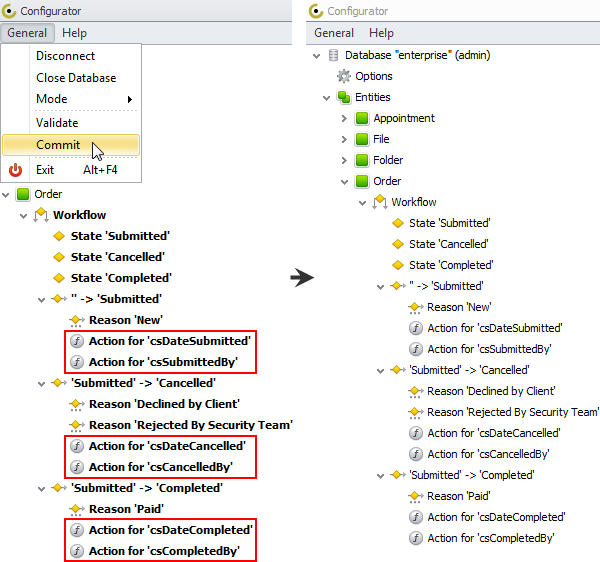
Task: Choose Close Database menu entry
Action: coord(76,78)
